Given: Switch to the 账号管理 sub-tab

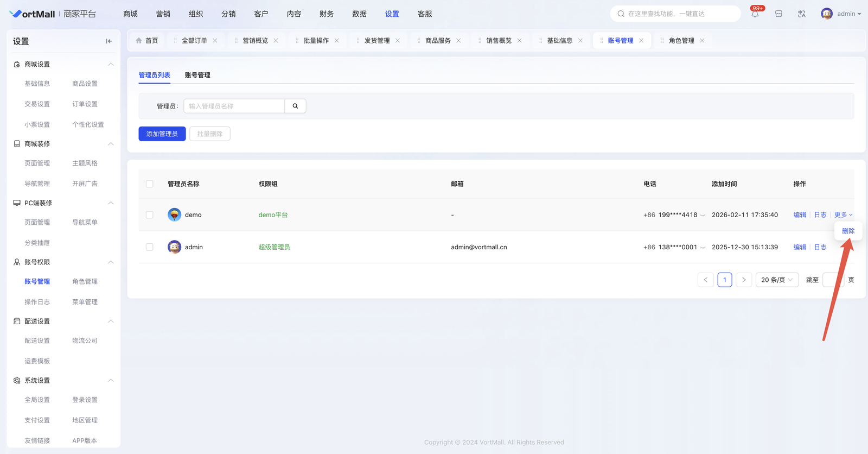Looking at the screenshot, I should pyautogui.click(x=197, y=75).
